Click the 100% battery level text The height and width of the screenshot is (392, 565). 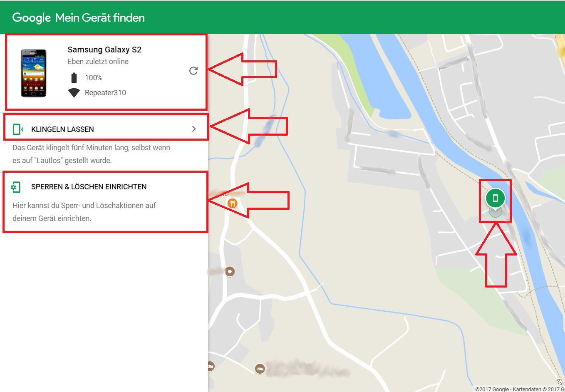click(94, 78)
